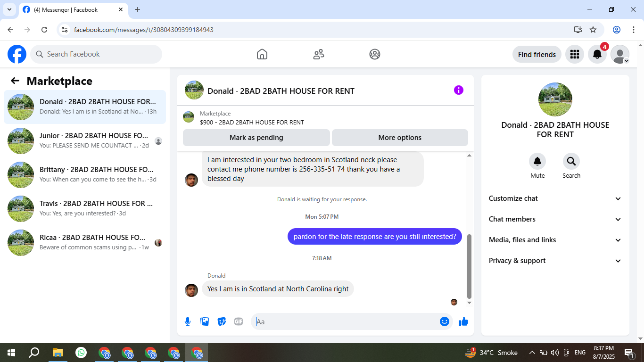
Task: Reload the page
Action: 44,30
